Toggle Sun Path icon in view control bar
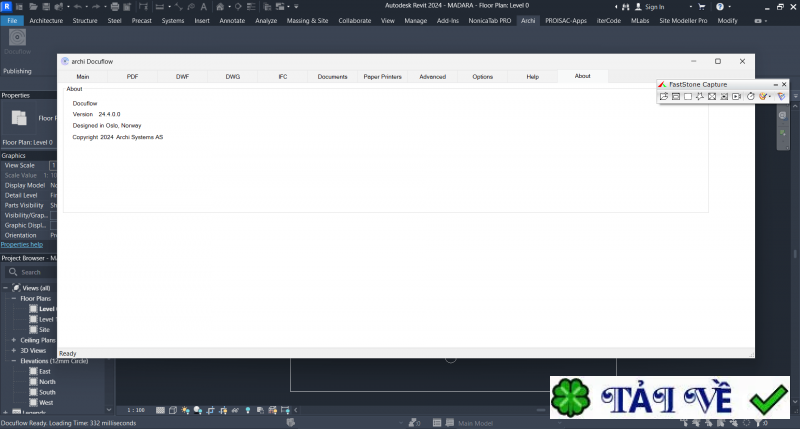The image size is (800, 429). point(185,410)
